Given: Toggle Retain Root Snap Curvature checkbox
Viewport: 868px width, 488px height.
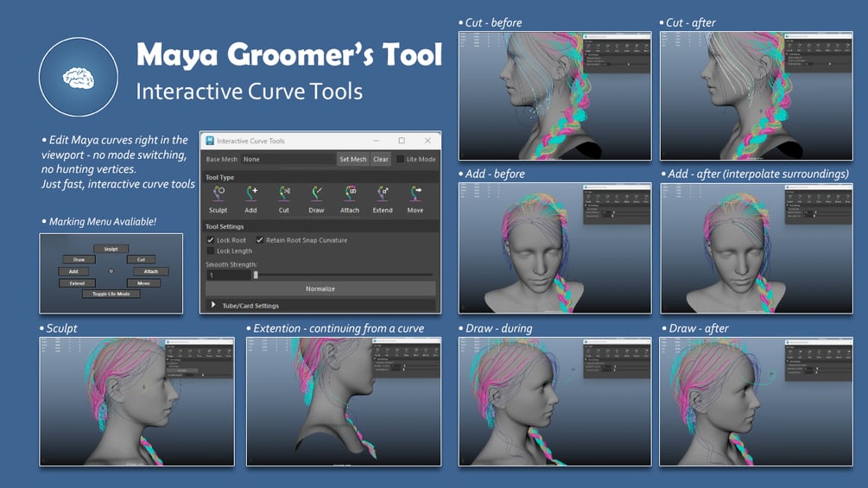Looking at the screenshot, I should coord(260,240).
